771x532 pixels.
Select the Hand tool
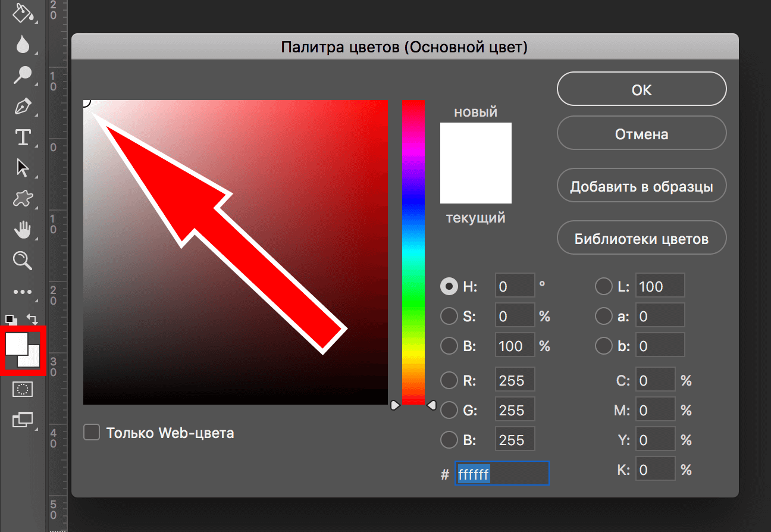point(22,229)
